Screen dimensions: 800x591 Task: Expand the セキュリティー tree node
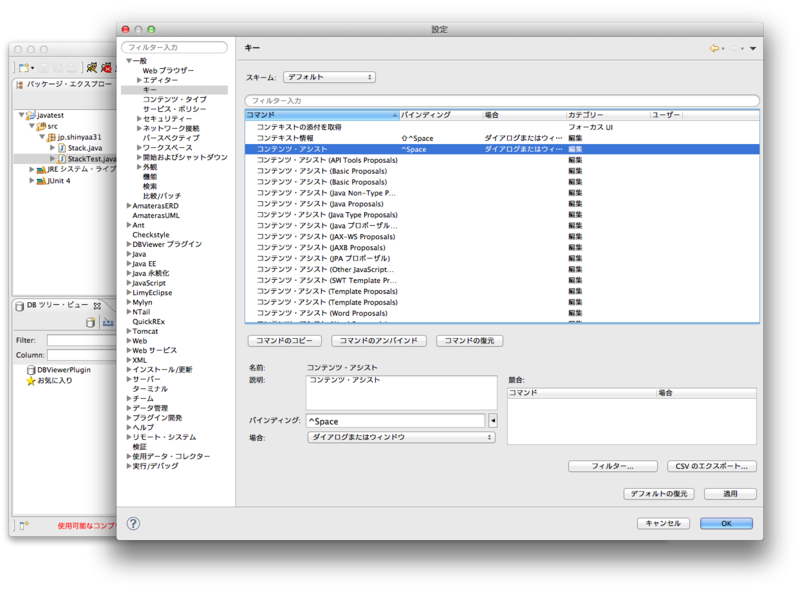pos(139,118)
